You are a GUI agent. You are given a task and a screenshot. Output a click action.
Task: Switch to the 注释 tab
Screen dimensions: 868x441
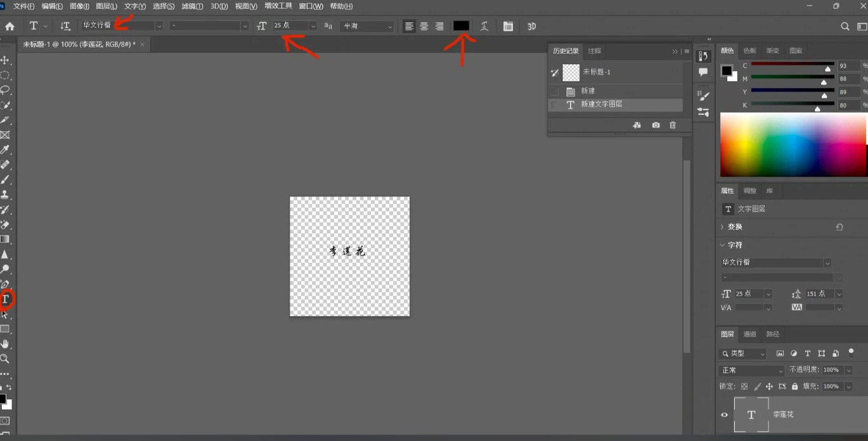point(595,51)
